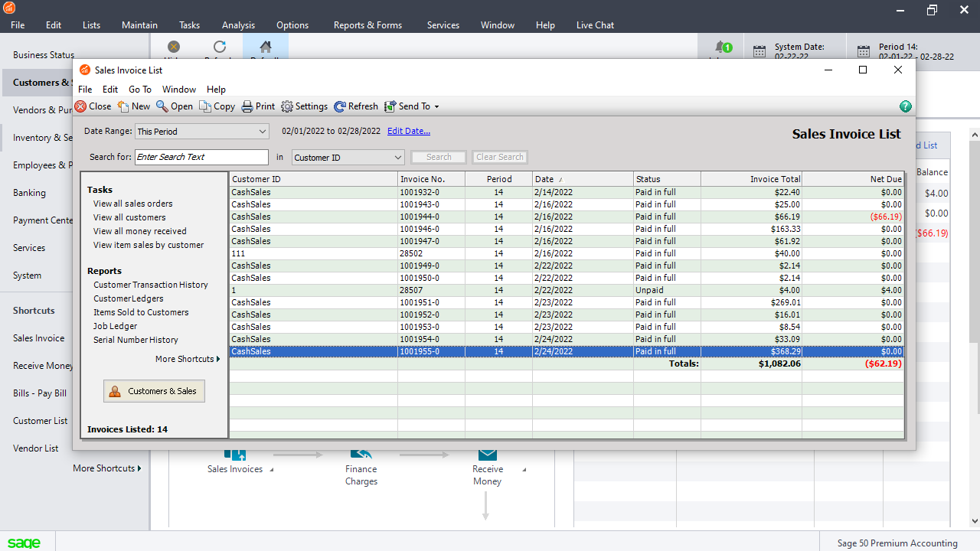The width and height of the screenshot is (980, 551).
Task: Expand the Date Range dropdown
Action: pyautogui.click(x=263, y=132)
